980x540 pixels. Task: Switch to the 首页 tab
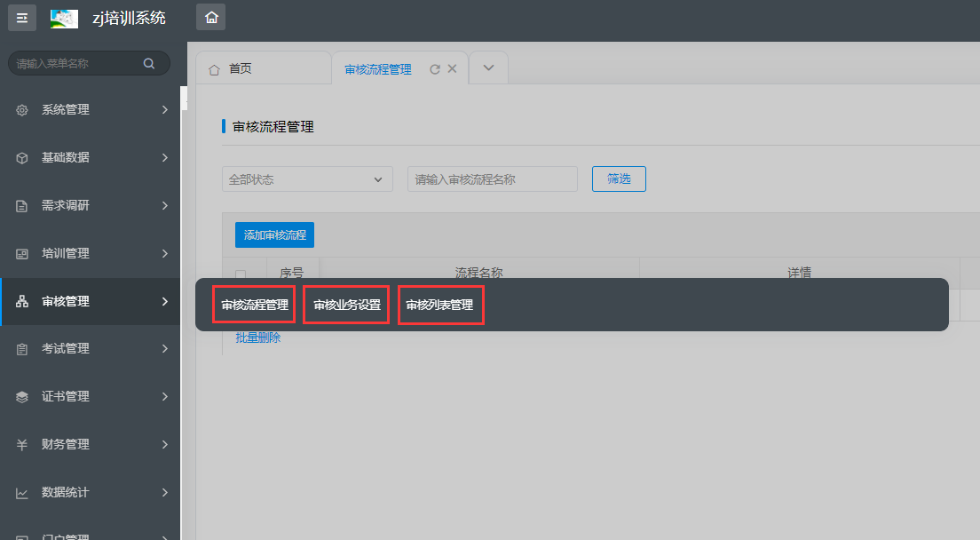263,68
